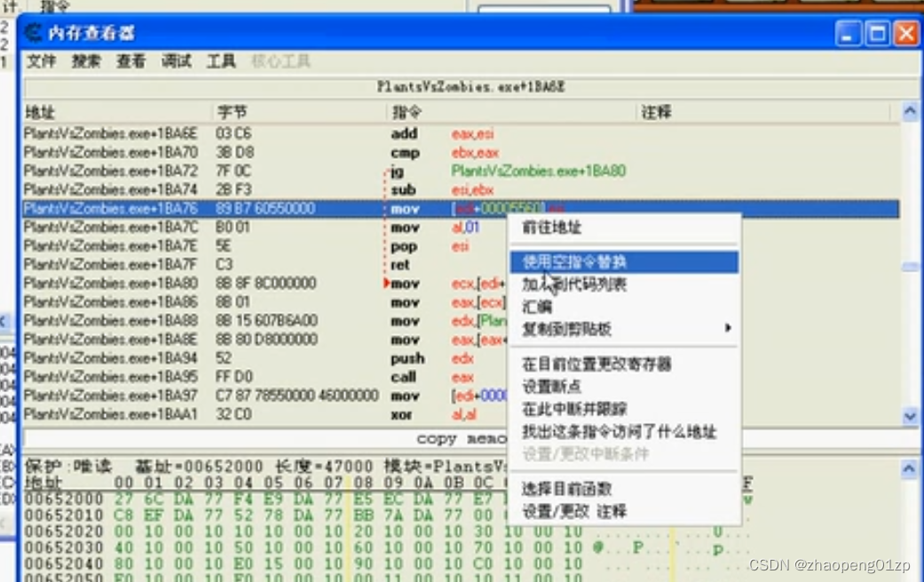Screen dimensions: 924x582
Task: Select row PlantsVsZombies.exe+1BA7C mov al,01
Action: coord(265,227)
